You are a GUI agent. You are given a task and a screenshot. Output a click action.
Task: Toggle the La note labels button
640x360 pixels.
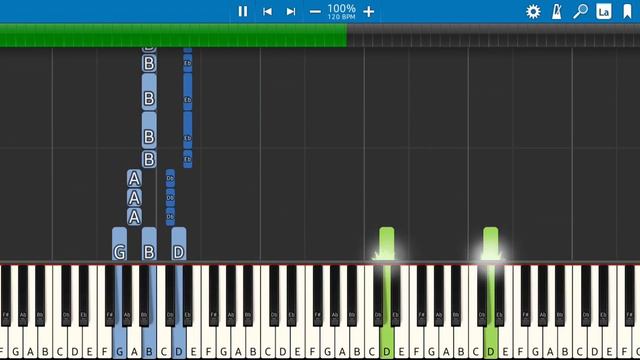click(604, 11)
